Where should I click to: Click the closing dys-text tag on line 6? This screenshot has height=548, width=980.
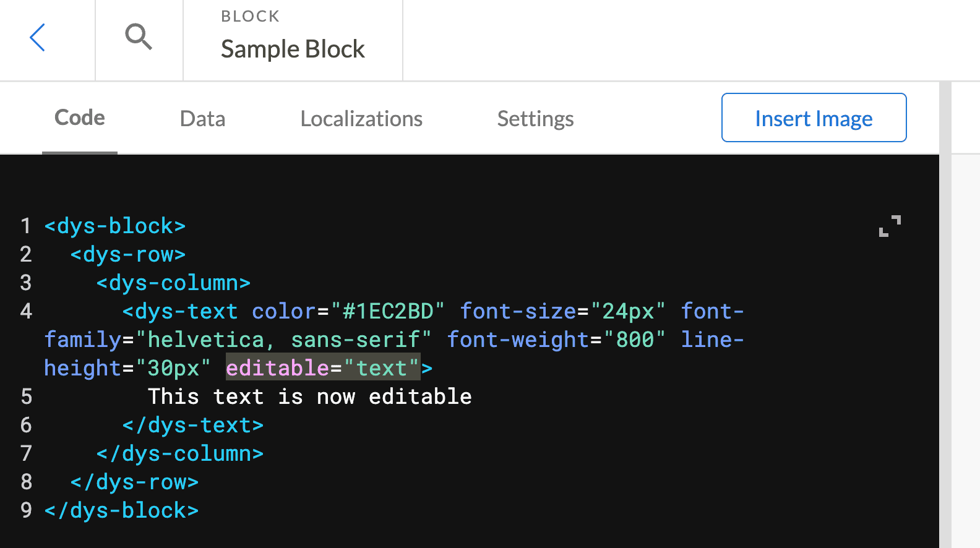point(194,425)
